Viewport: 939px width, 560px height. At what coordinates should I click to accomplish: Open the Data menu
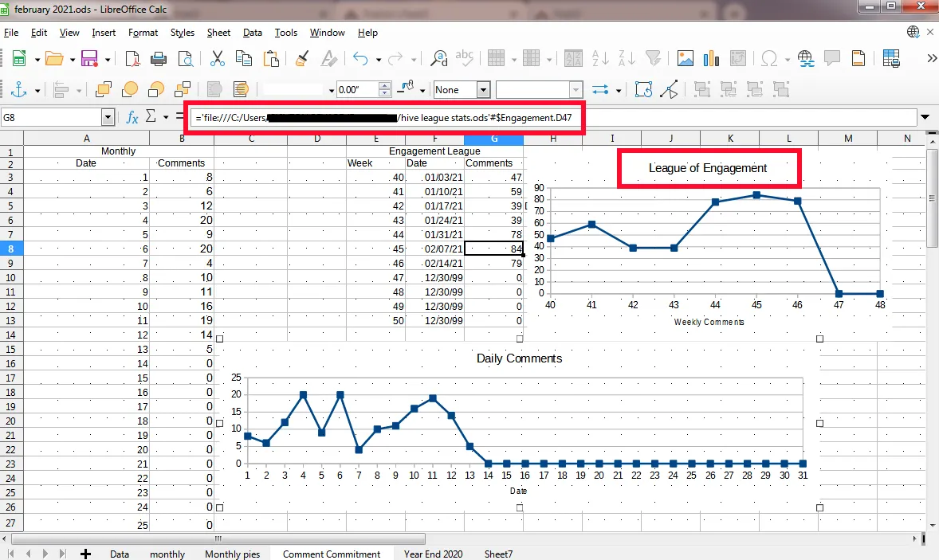pyautogui.click(x=253, y=33)
